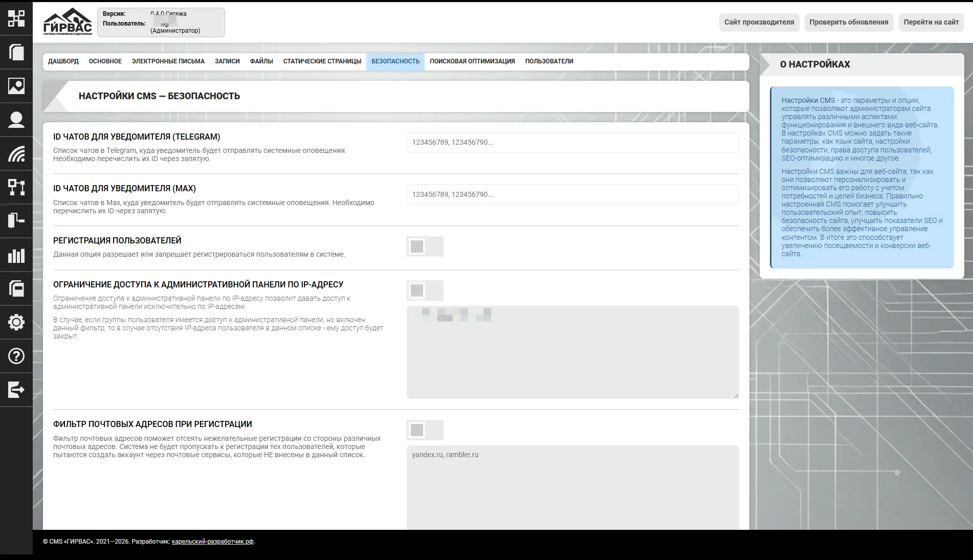Open the users silhouette icon in sidebar

click(x=16, y=120)
